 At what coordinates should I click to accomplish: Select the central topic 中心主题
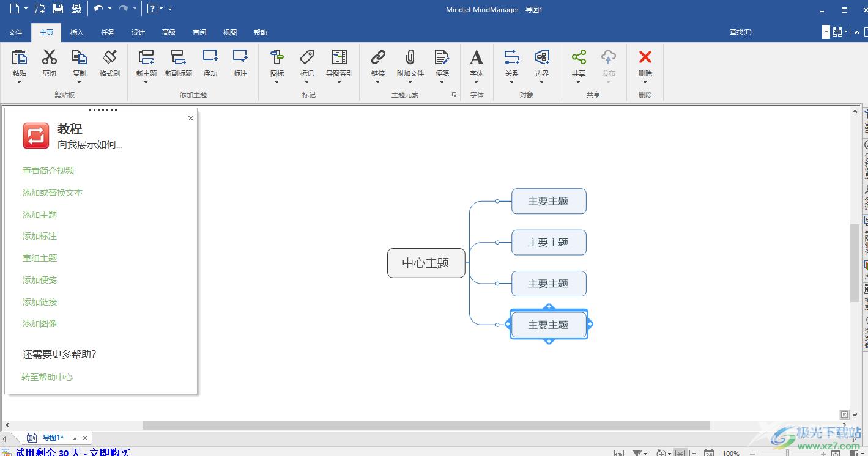(426, 263)
